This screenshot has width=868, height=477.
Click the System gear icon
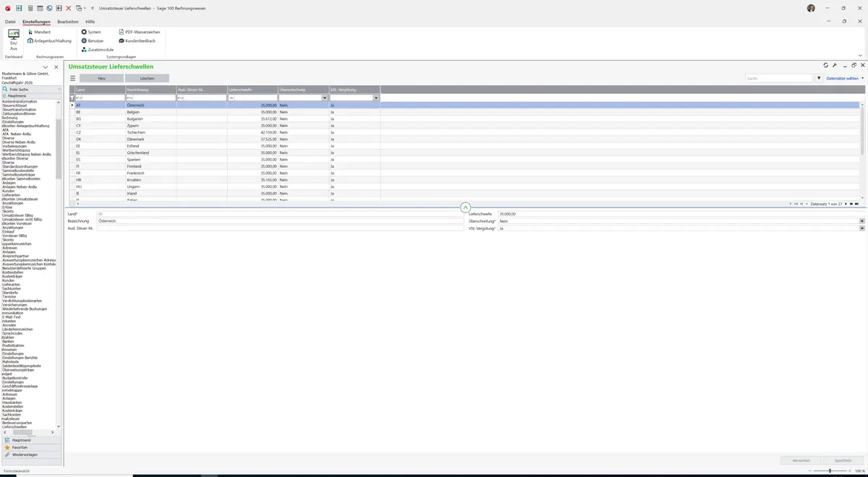[84, 32]
